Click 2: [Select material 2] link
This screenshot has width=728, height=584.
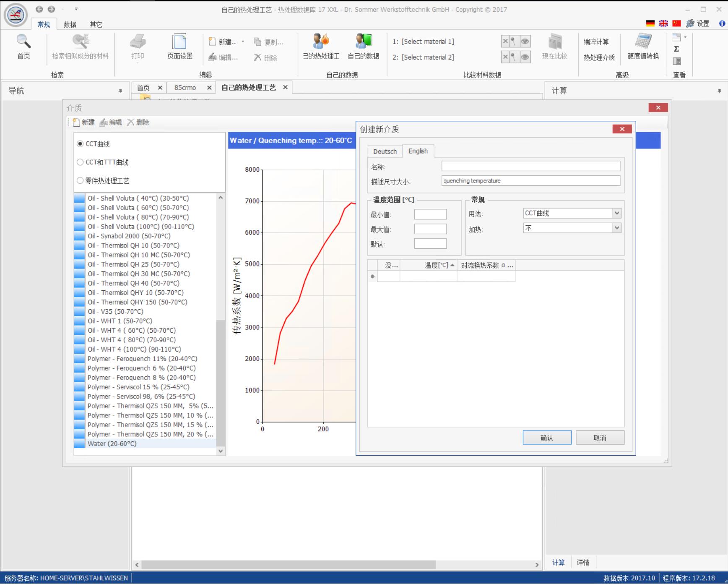(x=423, y=57)
